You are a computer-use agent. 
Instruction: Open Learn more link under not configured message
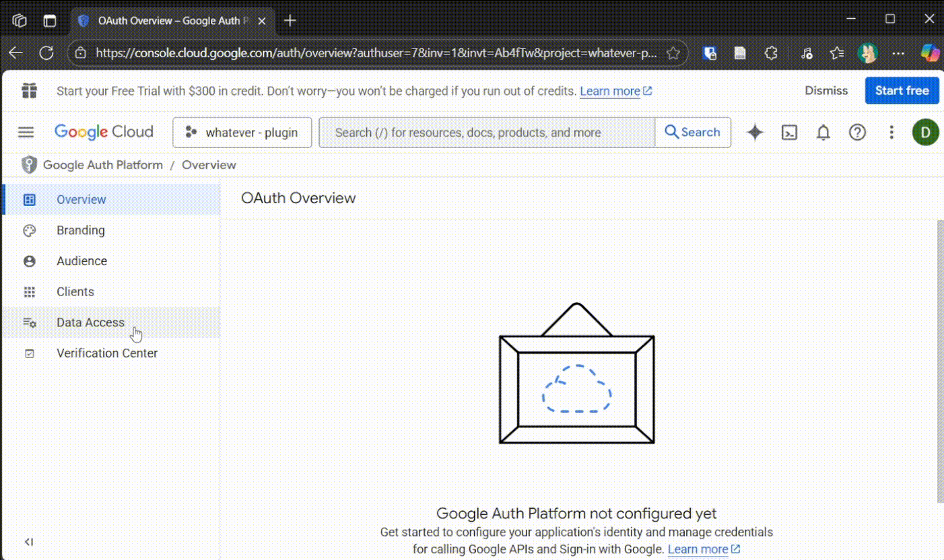click(704, 549)
